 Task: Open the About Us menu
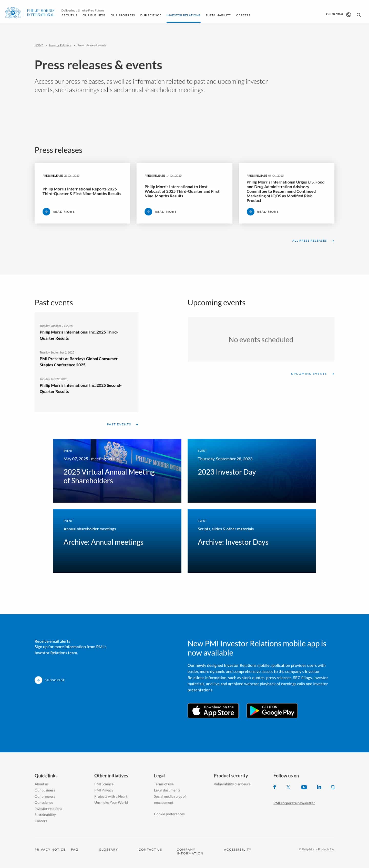(x=69, y=16)
